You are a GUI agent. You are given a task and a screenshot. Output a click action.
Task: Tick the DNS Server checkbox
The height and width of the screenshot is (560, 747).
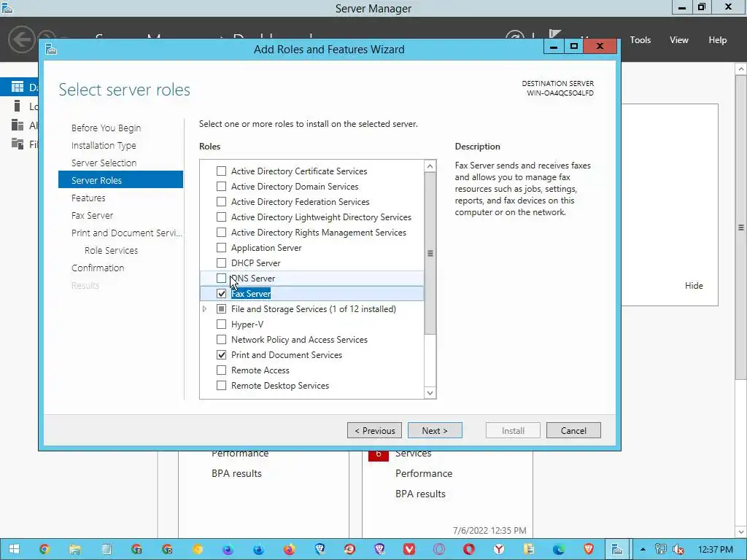coord(221,278)
